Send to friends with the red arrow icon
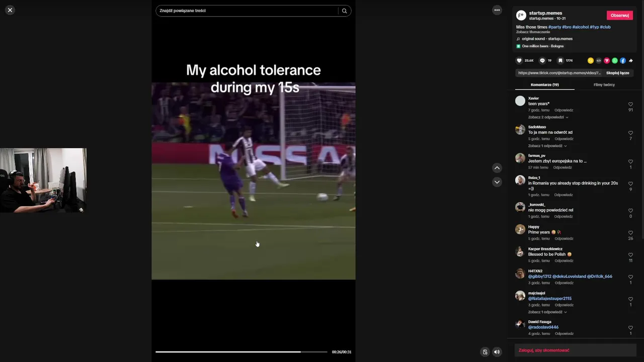 coord(607,61)
